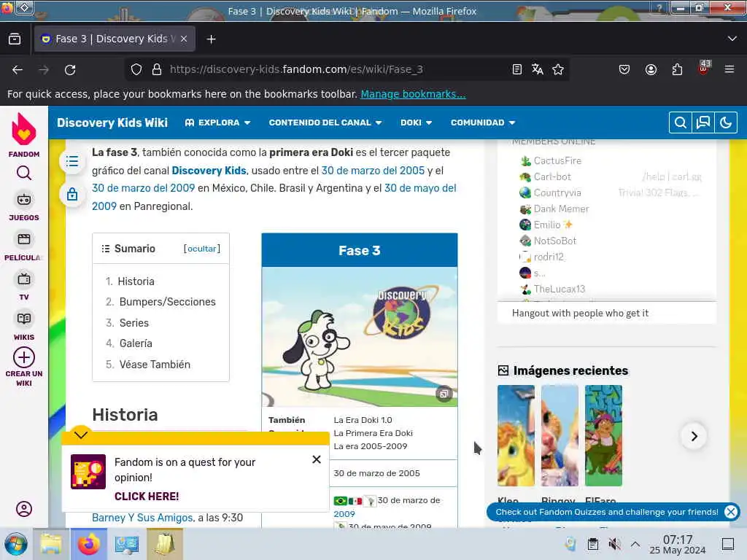This screenshot has height=560, width=747.
Task: Click the muted volume tray icon
Action: pyautogui.click(x=614, y=544)
